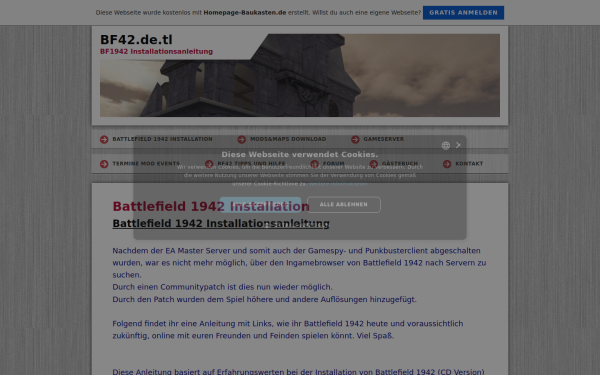The image size is (600, 375).
Task: Open the BF42 Tipps und Hilfe menu item
Action: pos(251,164)
